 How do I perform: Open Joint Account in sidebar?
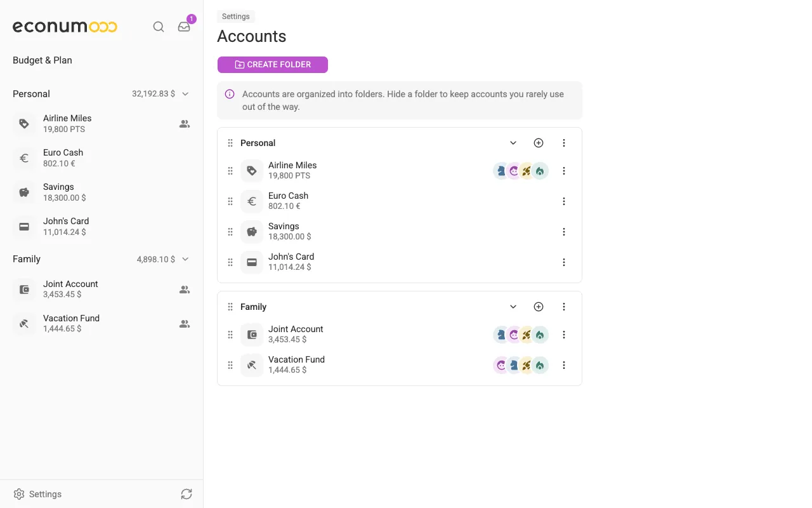pyautogui.click(x=101, y=290)
